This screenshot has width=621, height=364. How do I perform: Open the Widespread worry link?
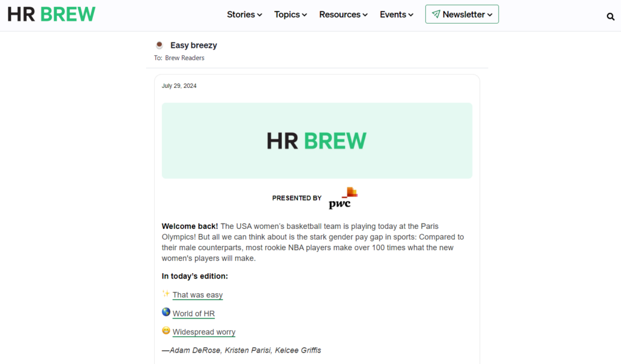[204, 332]
